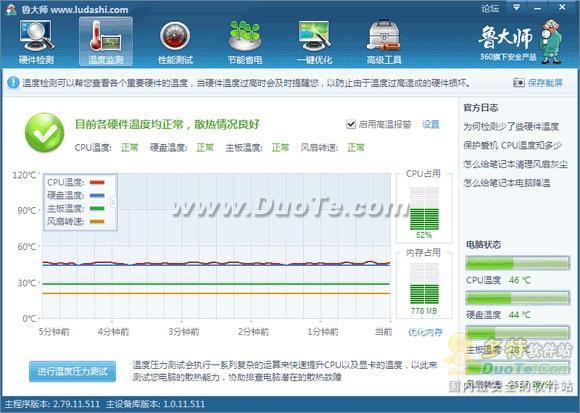Click the 5分钟前 time axis label
The image size is (580, 413).
pos(54,332)
